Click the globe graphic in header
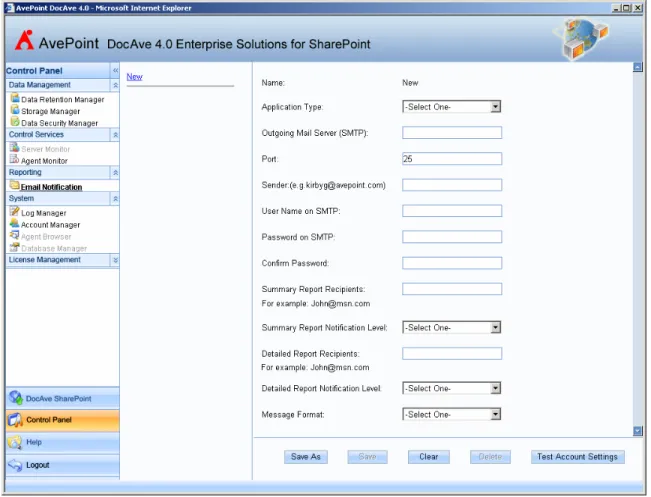The height and width of the screenshot is (497, 651). pyautogui.click(x=580, y=39)
